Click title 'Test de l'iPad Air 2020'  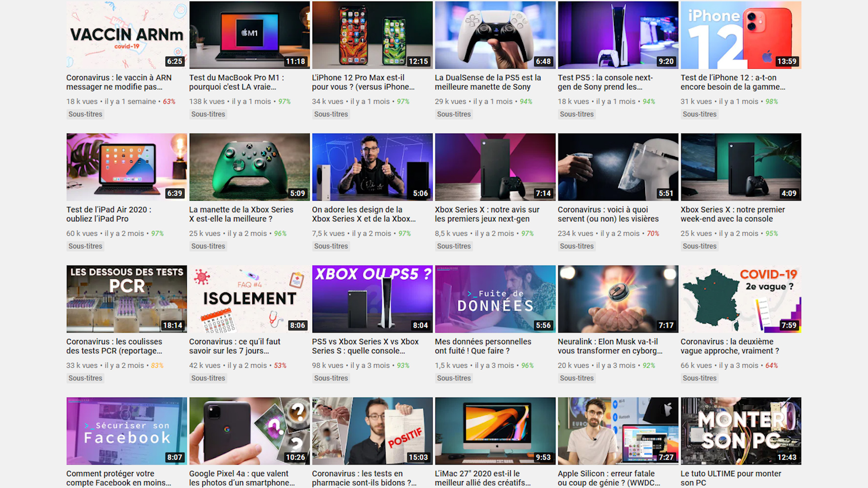coord(109,214)
